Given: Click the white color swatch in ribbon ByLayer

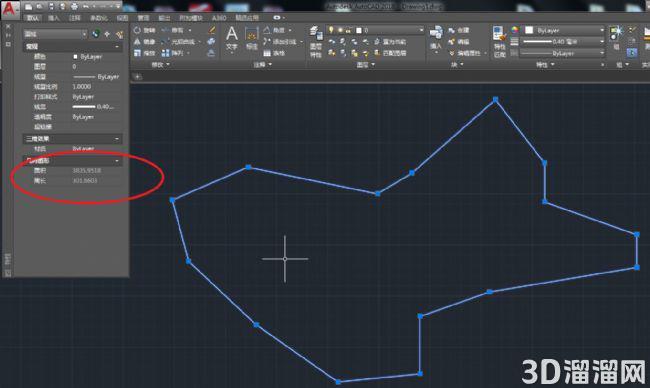Looking at the screenshot, I should 529,30.
